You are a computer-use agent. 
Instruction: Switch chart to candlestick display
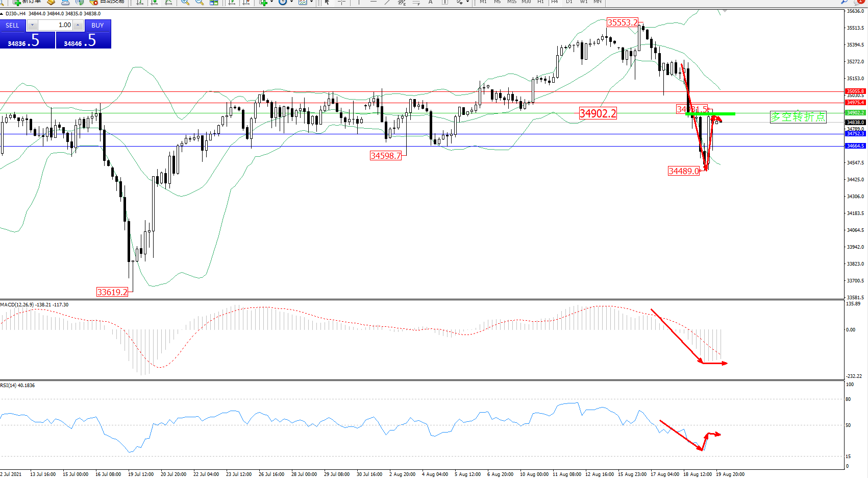coord(154,2)
